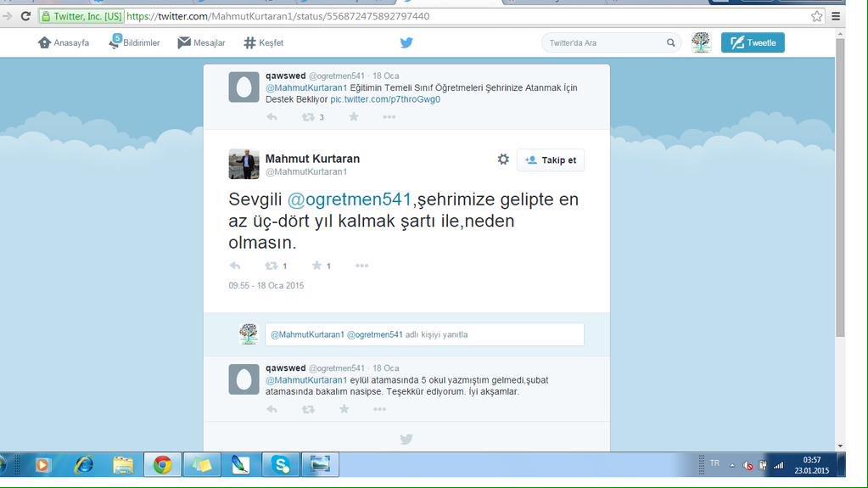Image resolution: width=868 pixels, height=488 pixels.
Task: Open Anasayfa home page
Action: point(63,42)
